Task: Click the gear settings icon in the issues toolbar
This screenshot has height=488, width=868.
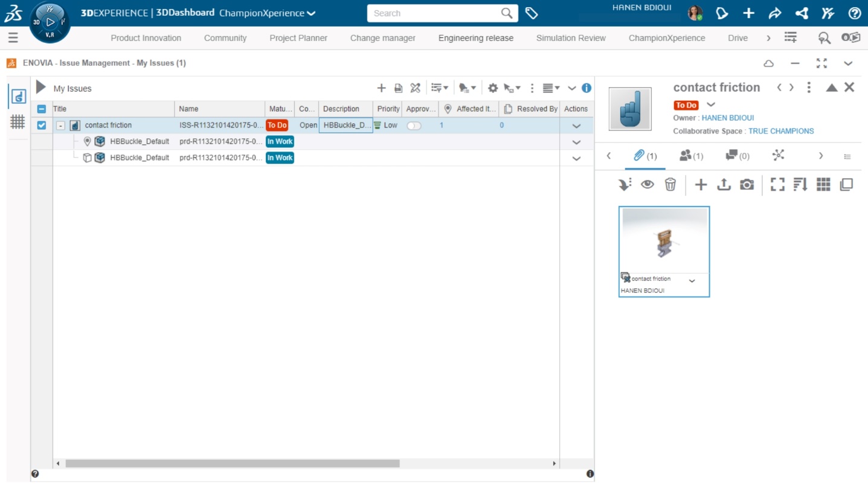Action: click(493, 88)
